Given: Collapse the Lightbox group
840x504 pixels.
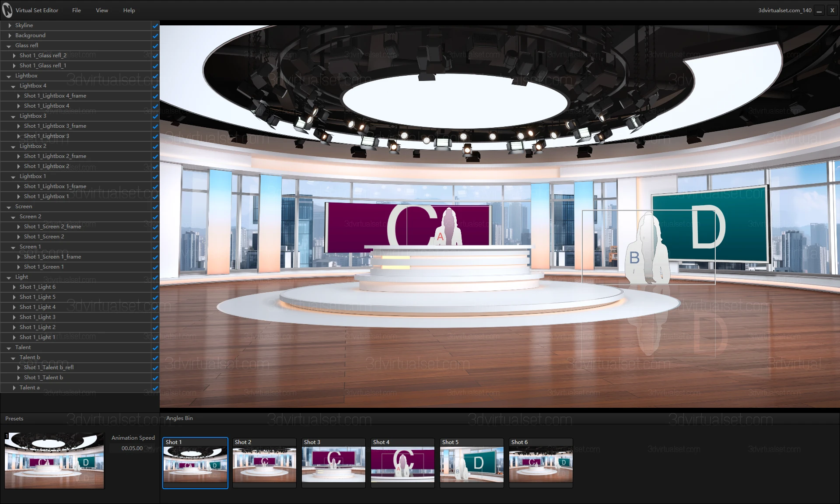Looking at the screenshot, I should click(9, 76).
